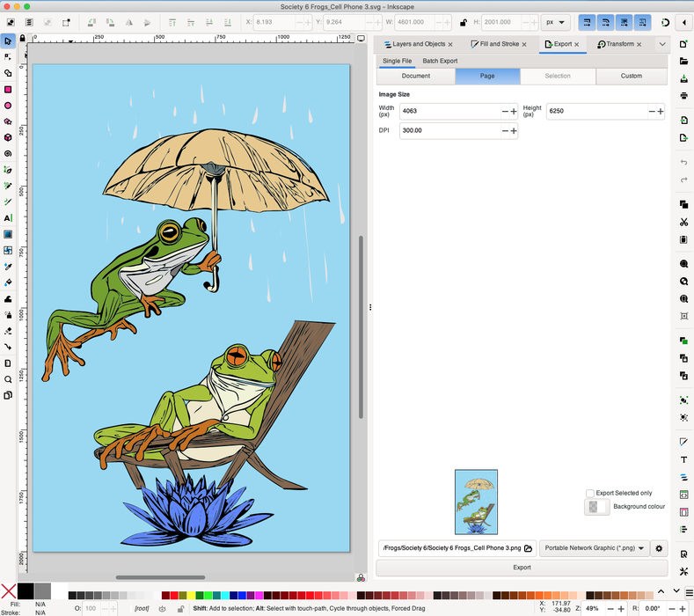
Task: Select the Dropper color picker tool
Action: click(8, 267)
